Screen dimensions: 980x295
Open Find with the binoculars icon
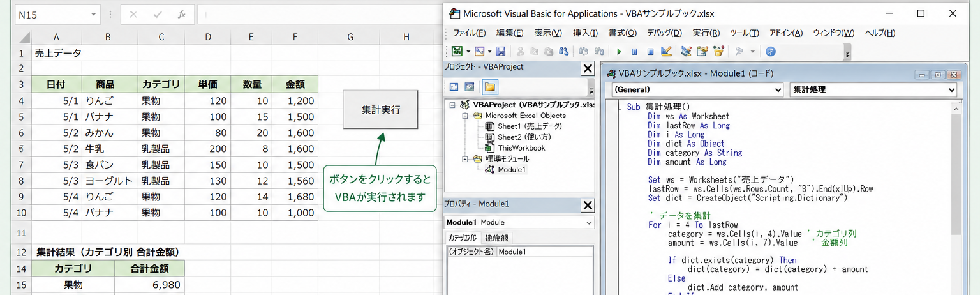563,51
